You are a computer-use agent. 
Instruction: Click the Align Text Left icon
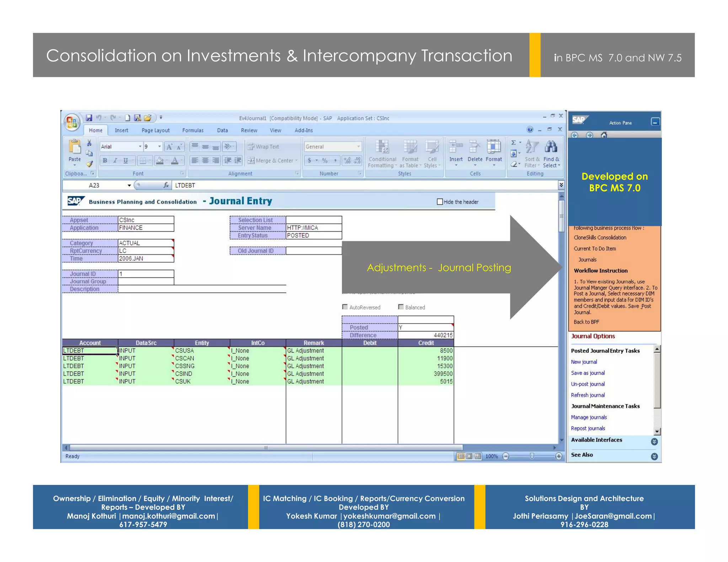coord(195,161)
